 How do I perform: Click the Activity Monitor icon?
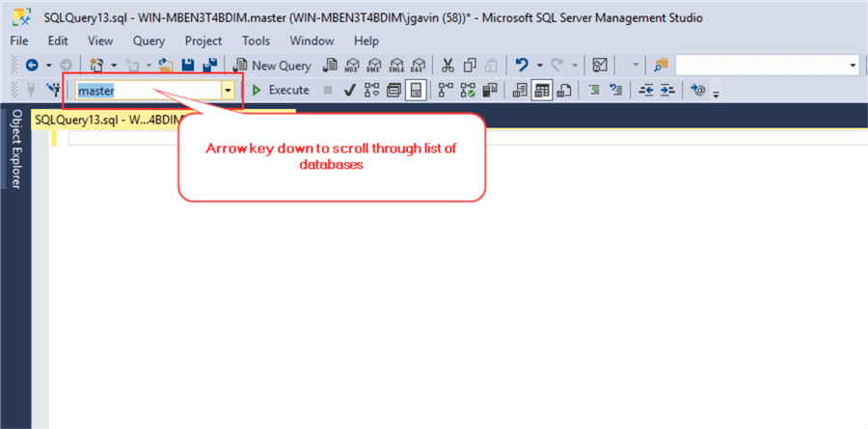[x=600, y=66]
